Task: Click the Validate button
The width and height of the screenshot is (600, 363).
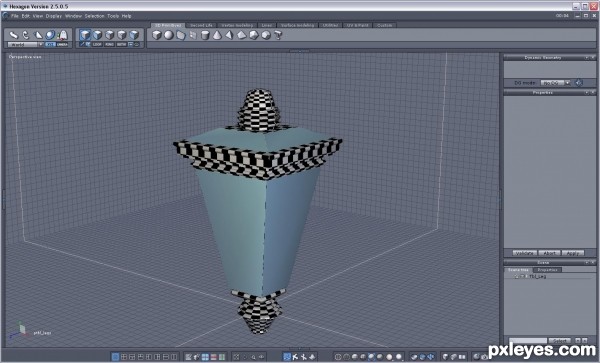Action: pyautogui.click(x=524, y=253)
